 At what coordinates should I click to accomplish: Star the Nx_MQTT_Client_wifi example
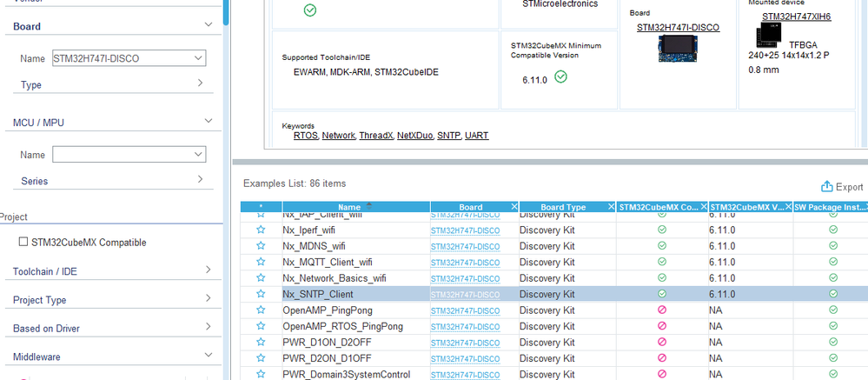[261, 262]
